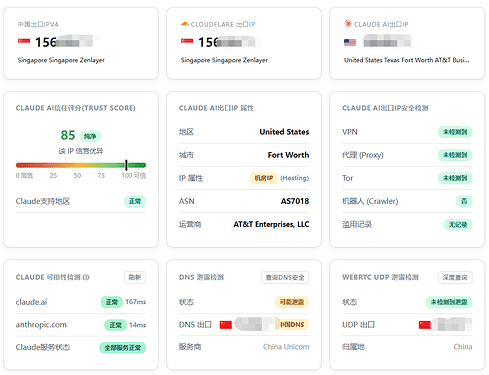The image size is (489, 375).
Task: Click the text 'claude.ai'
Action: [x=31, y=302]
